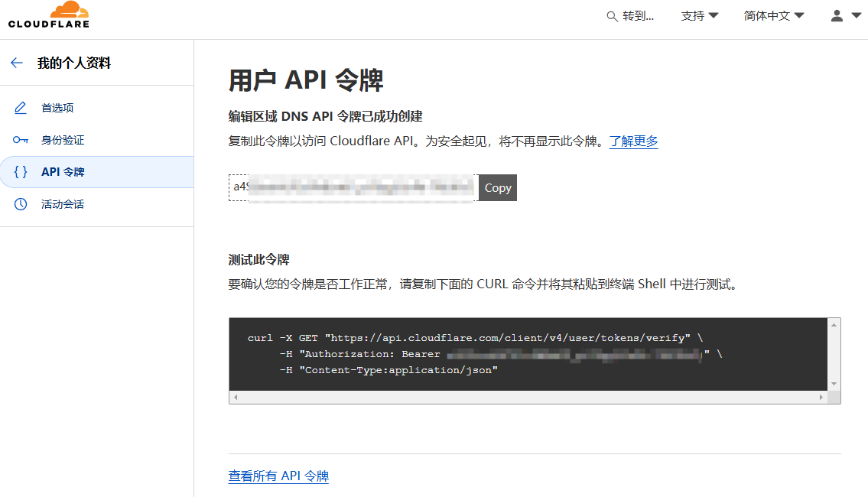This screenshot has width=868, height=497.
Task: Open the 查看所有 API 令牌 link
Action: [x=278, y=476]
